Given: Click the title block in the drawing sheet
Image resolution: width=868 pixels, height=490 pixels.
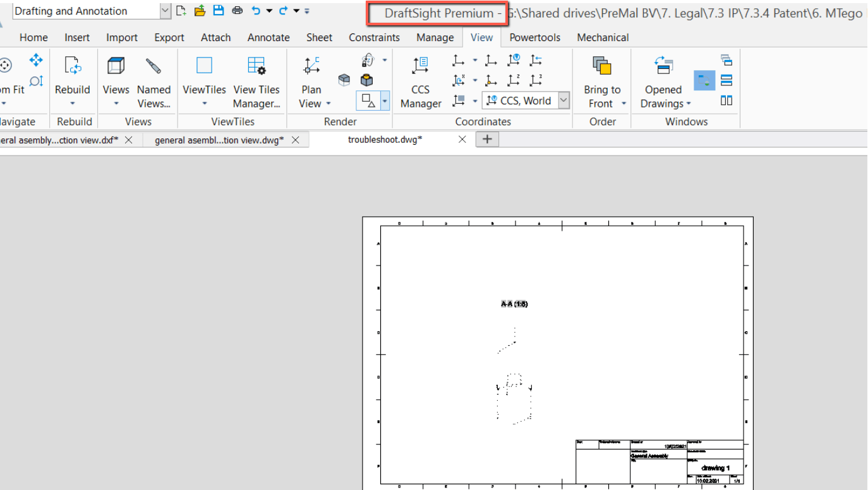Looking at the screenshot, I should (x=659, y=462).
